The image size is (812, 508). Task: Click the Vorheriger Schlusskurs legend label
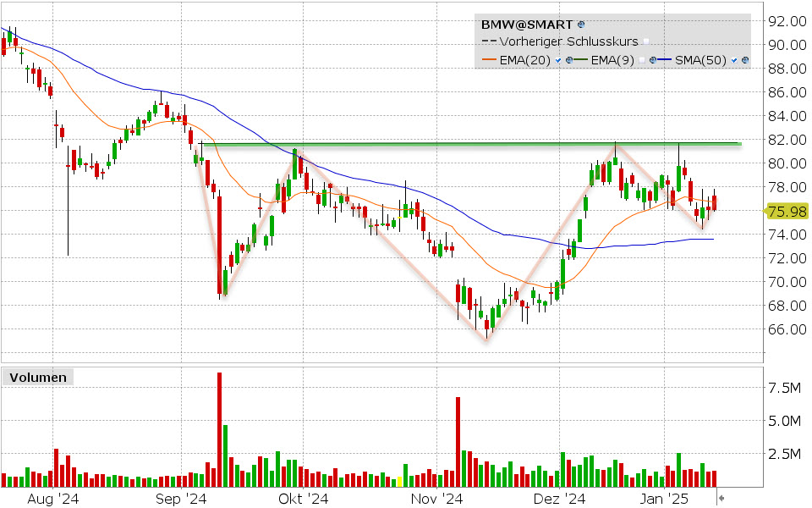click(x=568, y=41)
